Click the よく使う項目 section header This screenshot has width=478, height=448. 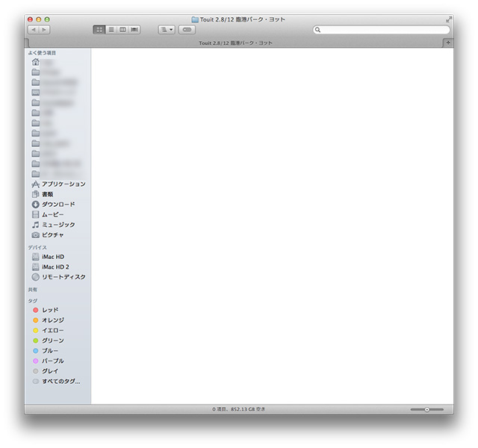[42, 53]
